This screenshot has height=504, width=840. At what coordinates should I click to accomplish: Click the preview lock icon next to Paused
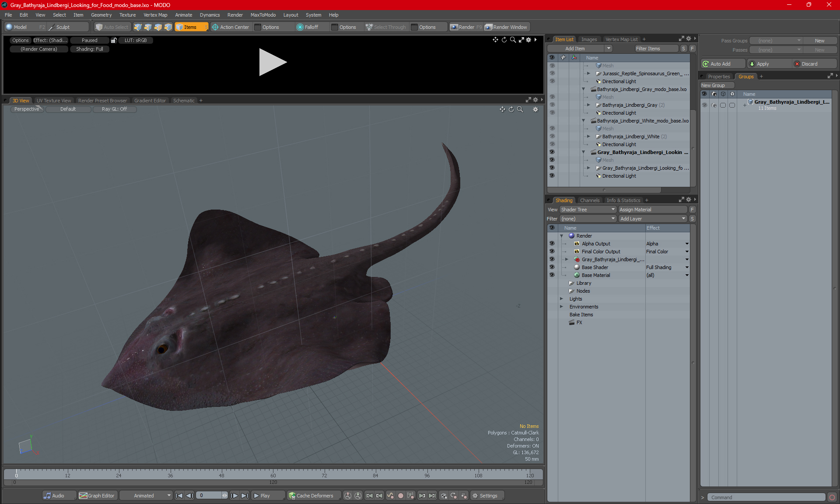coord(114,40)
